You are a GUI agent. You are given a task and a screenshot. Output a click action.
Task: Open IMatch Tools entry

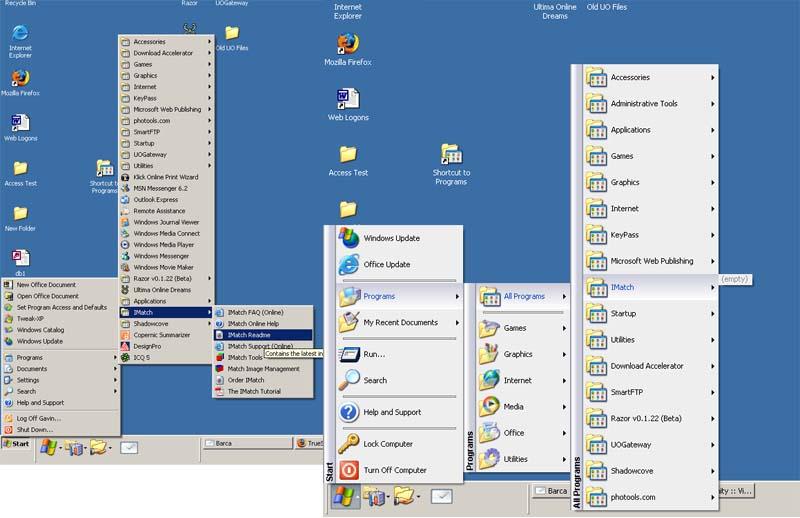tap(245, 357)
